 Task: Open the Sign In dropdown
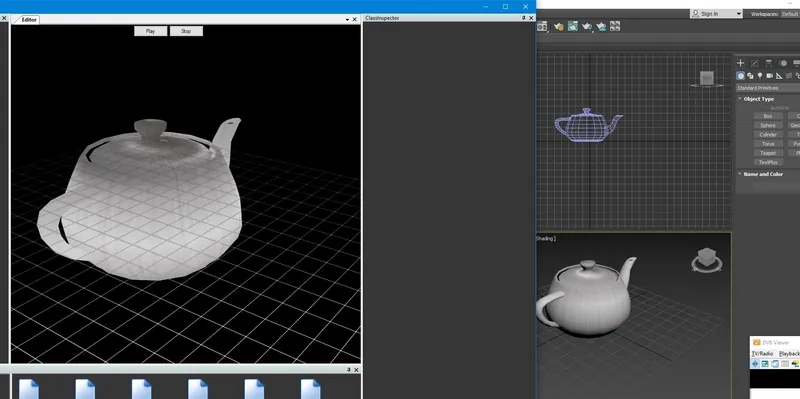pyautogui.click(x=716, y=14)
